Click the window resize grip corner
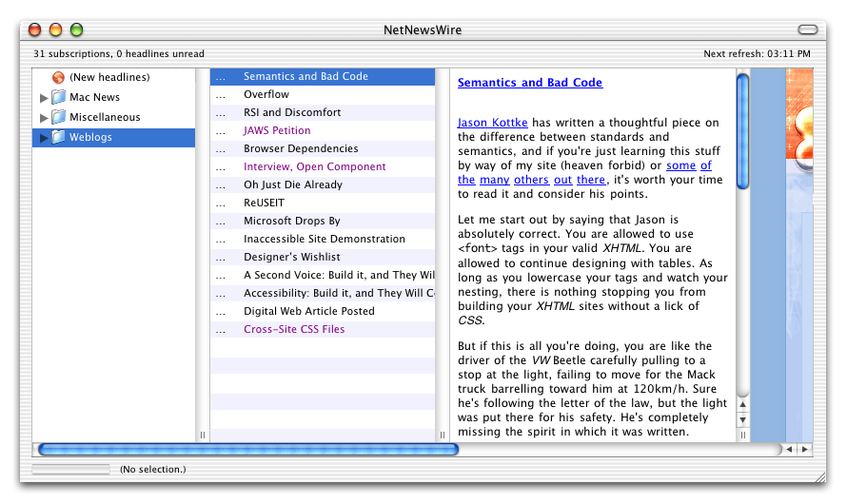This screenshot has width=847, height=504. tap(820, 476)
